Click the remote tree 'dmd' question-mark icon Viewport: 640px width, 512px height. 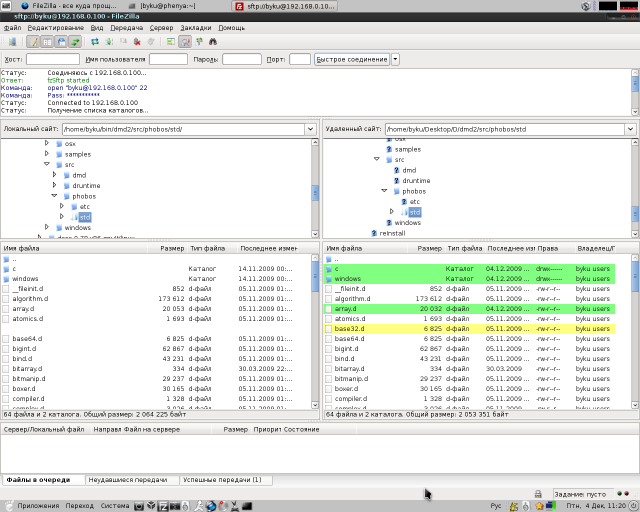(x=397, y=170)
